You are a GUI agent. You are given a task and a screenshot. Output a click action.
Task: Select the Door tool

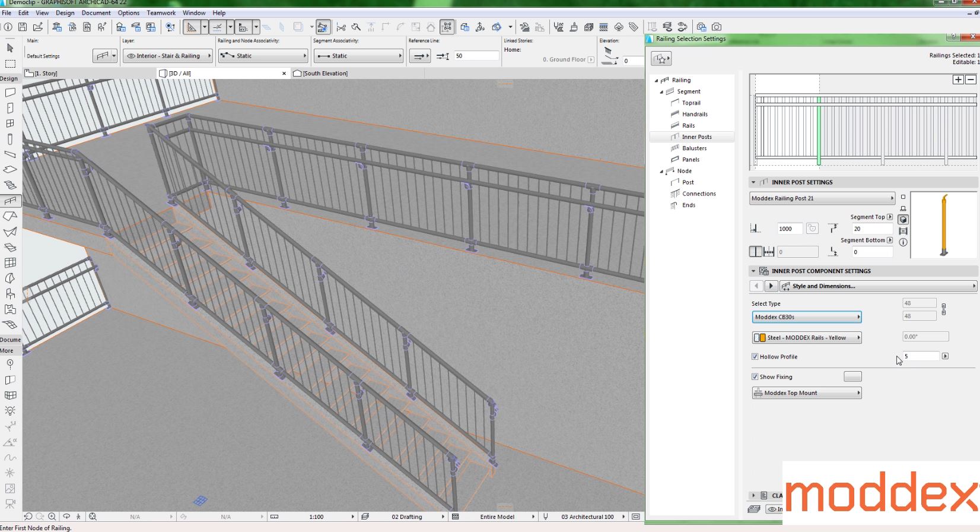pos(10,108)
